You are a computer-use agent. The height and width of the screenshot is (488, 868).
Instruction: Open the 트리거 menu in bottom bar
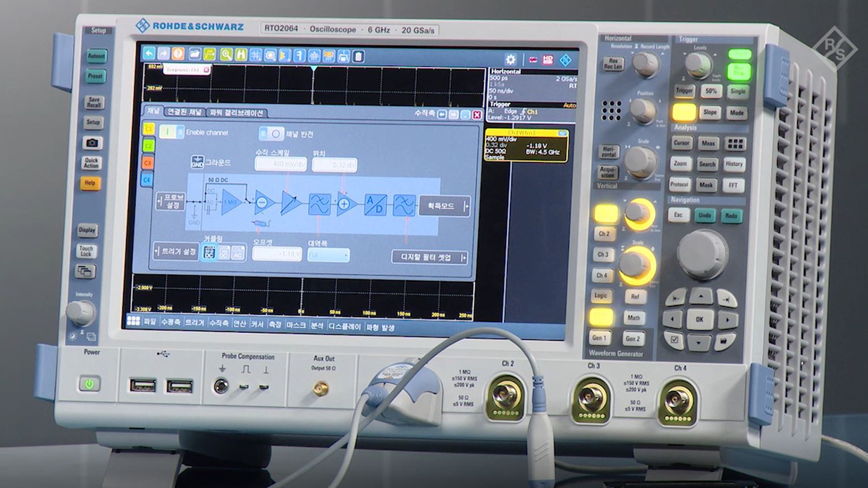point(194,324)
